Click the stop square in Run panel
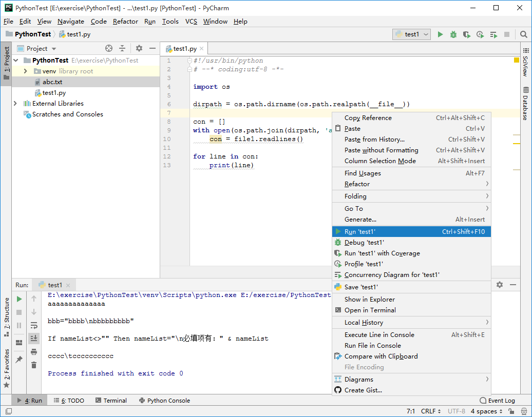 click(19, 312)
